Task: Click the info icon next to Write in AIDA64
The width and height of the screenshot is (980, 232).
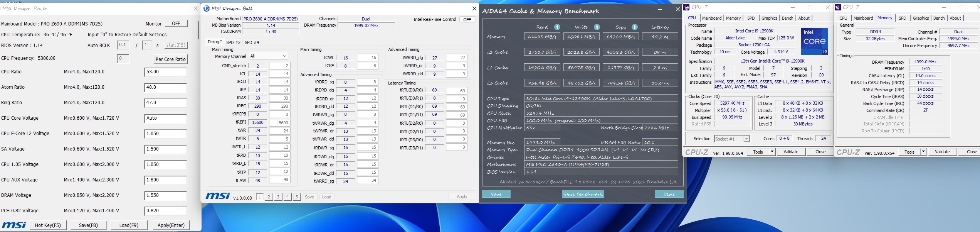Action: [x=597, y=27]
